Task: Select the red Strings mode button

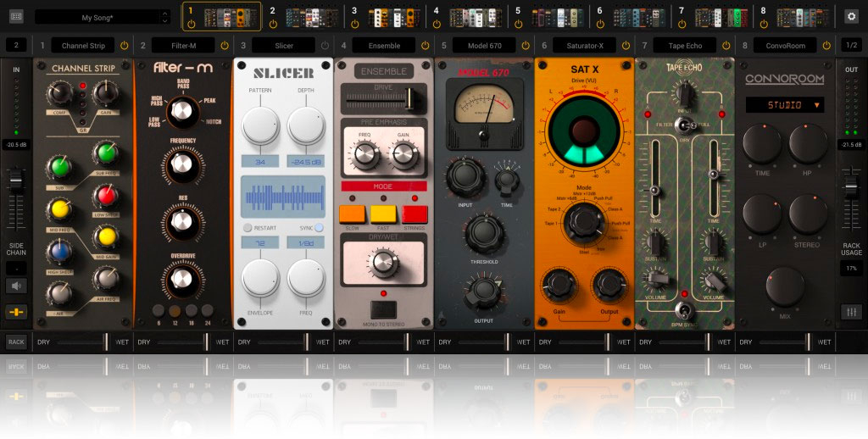Action: click(x=415, y=214)
